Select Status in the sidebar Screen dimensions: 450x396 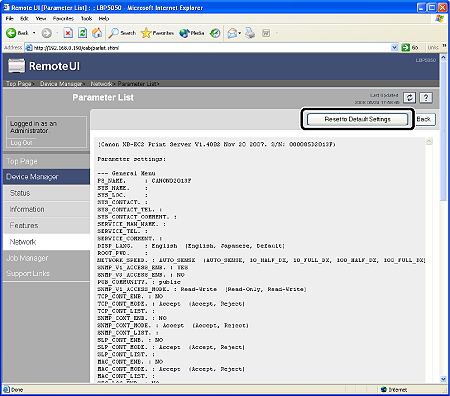[20, 193]
